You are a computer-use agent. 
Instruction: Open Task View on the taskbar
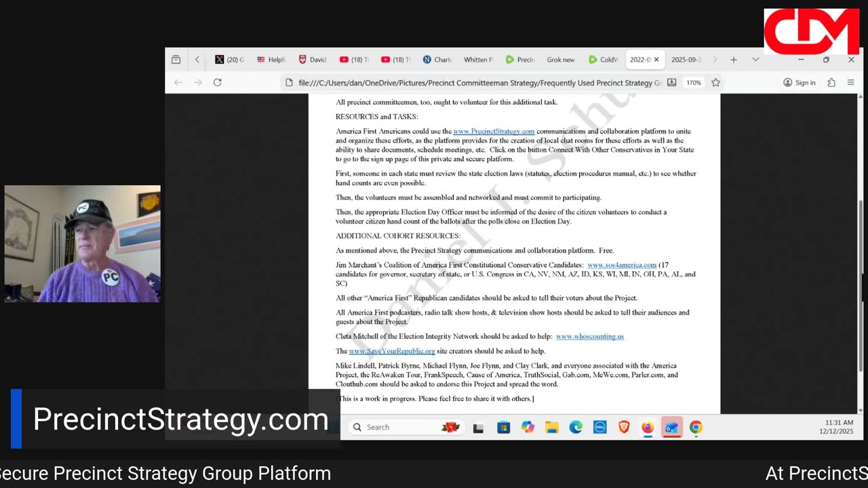click(478, 428)
